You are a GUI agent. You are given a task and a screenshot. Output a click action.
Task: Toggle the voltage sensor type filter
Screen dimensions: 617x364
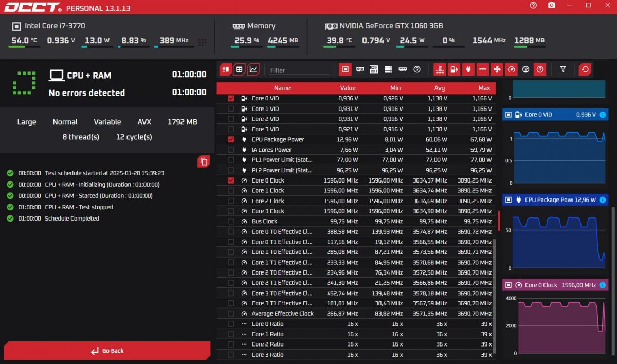coord(454,69)
